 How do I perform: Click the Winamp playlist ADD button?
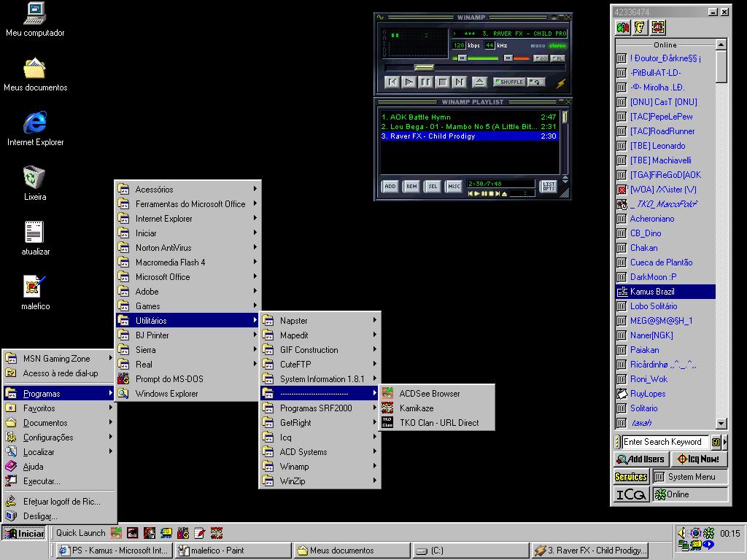pyautogui.click(x=390, y=186)
